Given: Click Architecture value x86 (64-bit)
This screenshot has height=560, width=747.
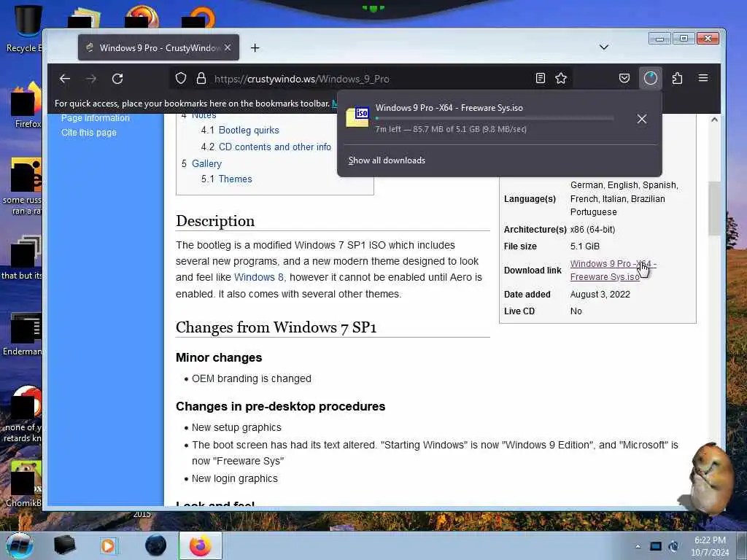Looking at the screenshot, I should pyautogui.click(x=592, y=230).
